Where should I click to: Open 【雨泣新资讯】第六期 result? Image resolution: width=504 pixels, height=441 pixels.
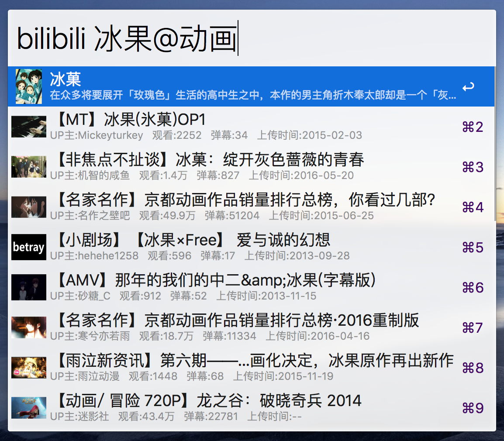tap(251, 368)
